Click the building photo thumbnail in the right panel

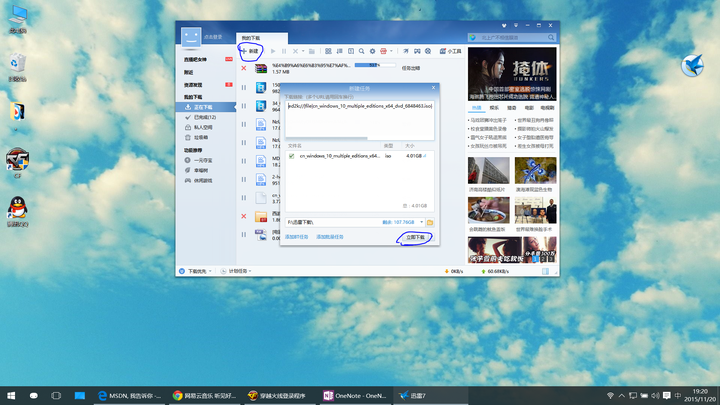pos(489,170)
